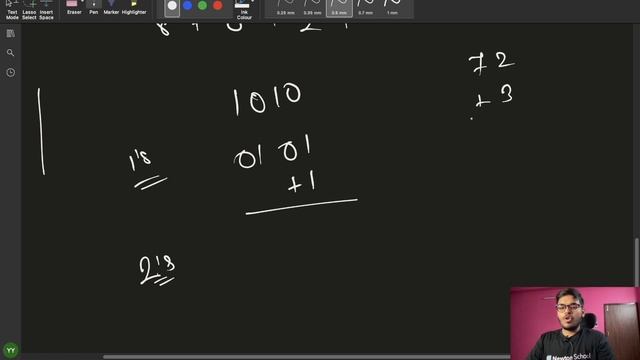Set pen thickness to 0.5 mm
This screenshot has width=640, height=360.
tap(339, 8)
